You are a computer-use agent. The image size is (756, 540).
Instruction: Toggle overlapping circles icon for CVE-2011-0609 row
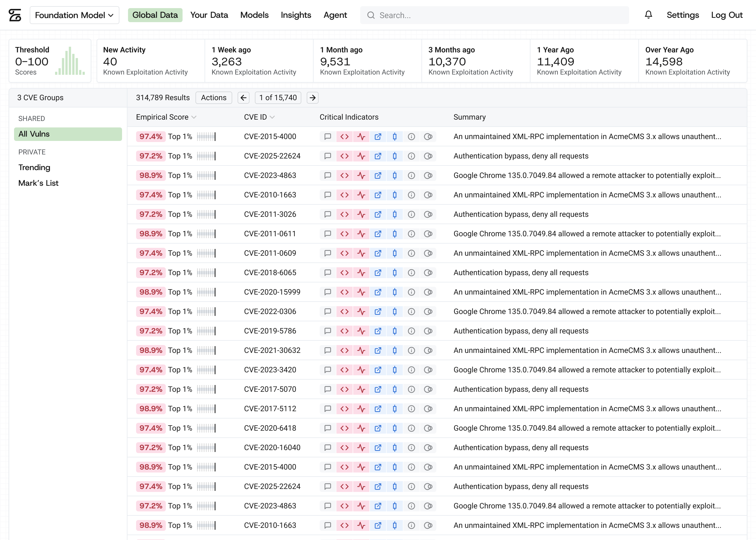[428, 253]
